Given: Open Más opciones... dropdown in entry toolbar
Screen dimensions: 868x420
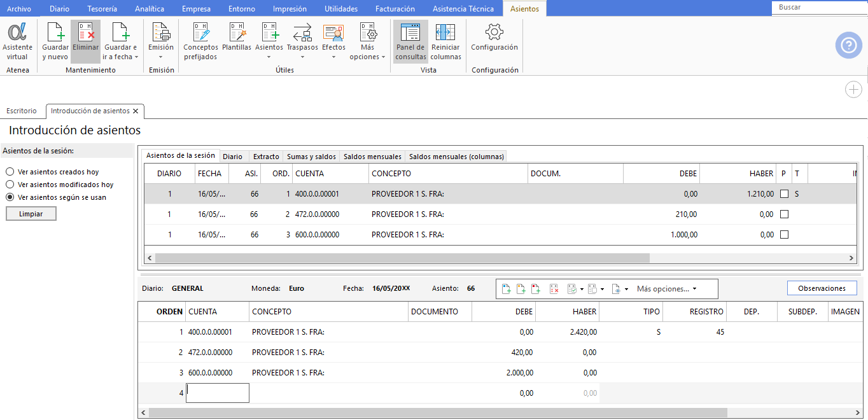Looking at the screenshot, I should (666, 289).
